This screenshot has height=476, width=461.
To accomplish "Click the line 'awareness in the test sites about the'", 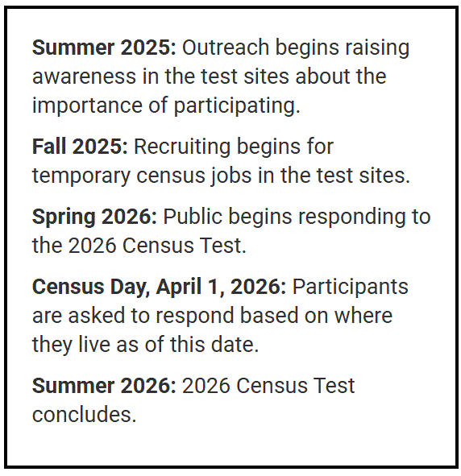I will 210,76.
